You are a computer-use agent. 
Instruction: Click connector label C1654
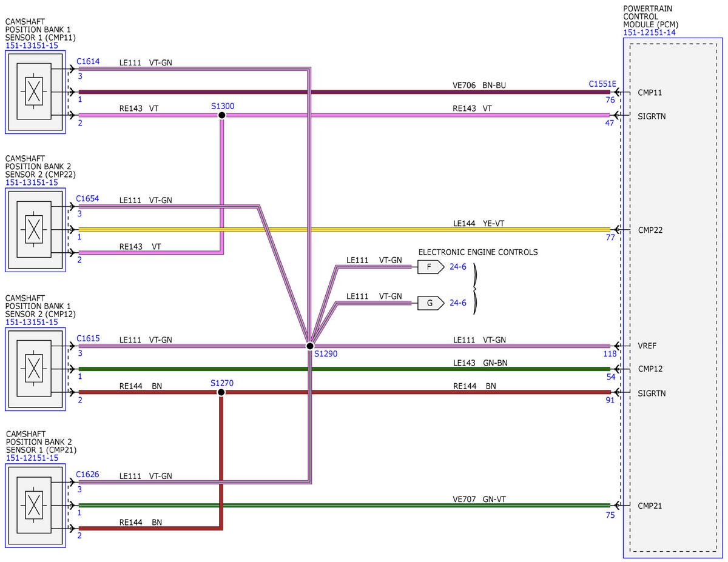(88, 198)
